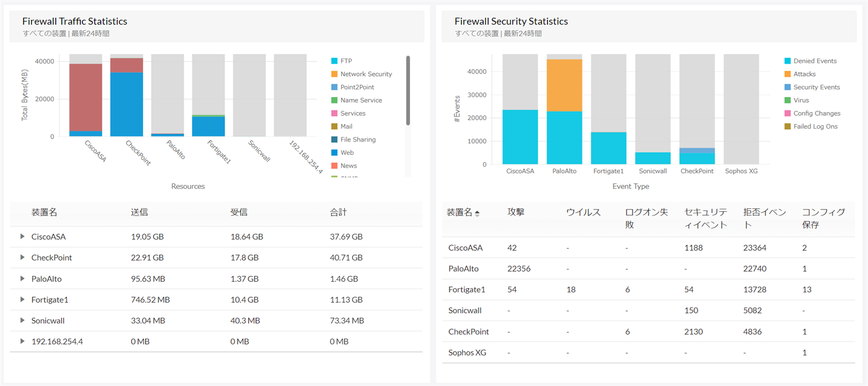Expand the CheckPoint traffic row arrow
This screenshot has width=868, height=386.
(x=22, y=258)
